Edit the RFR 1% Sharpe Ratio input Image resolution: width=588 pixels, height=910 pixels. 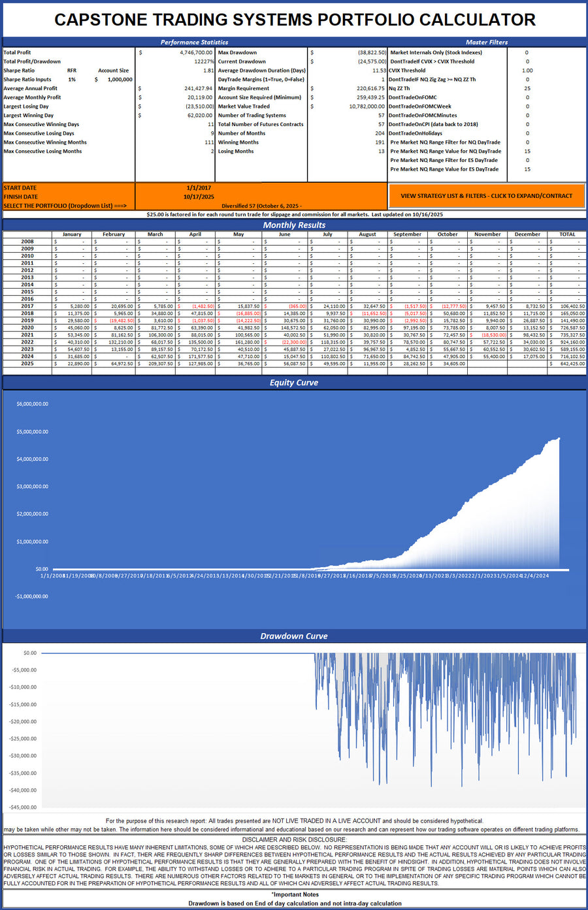pyautogui.click(x=72, y=79)
